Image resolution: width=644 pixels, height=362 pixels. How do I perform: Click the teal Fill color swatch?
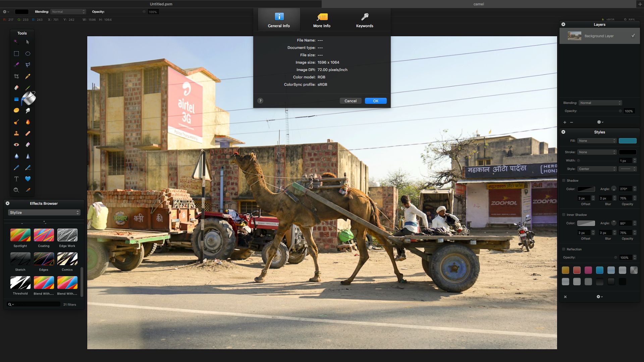tap(628, 141)
